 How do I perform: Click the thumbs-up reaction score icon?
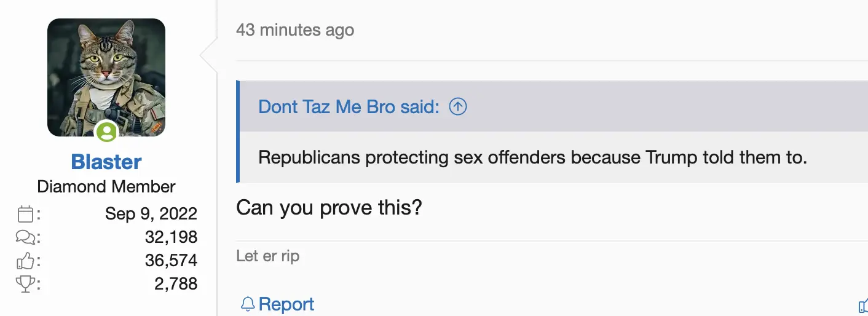pyautogui.click(x=25, y=261)
